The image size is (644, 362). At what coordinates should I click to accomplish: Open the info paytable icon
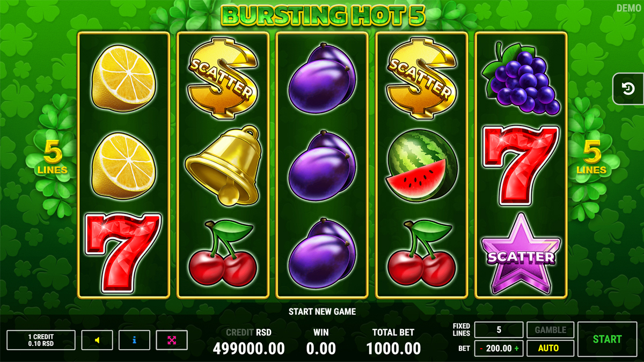(x=134, y=340)
